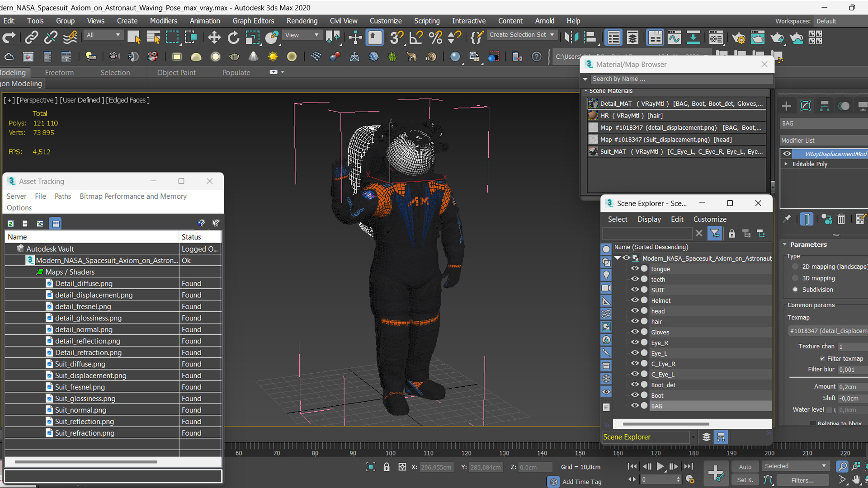The height and width of the screenshot is (488, 868).
Task: Switch to Freeform ribbon tab
Action: click(x=59, y=72)
